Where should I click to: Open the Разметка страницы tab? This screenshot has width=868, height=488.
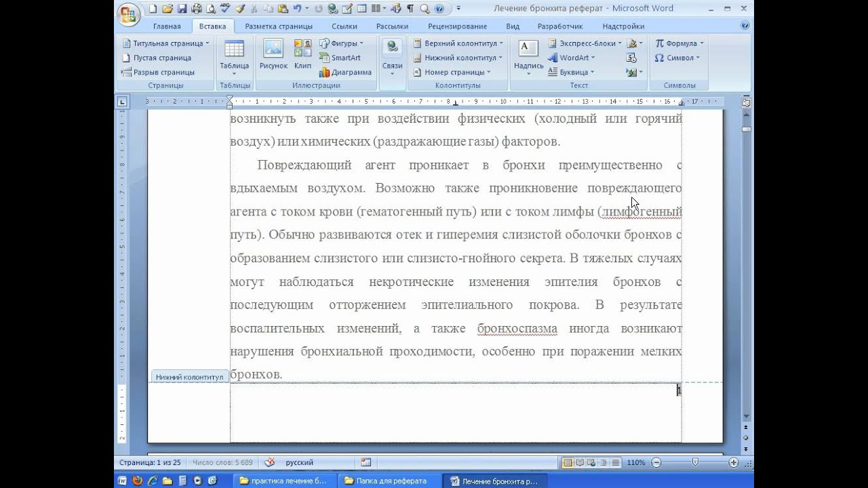[279, 26]
